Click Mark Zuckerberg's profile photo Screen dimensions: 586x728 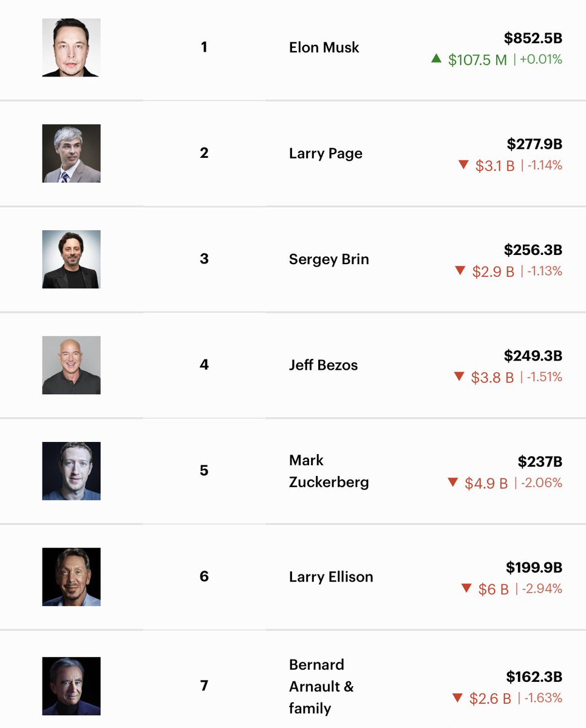pos(71,471)
